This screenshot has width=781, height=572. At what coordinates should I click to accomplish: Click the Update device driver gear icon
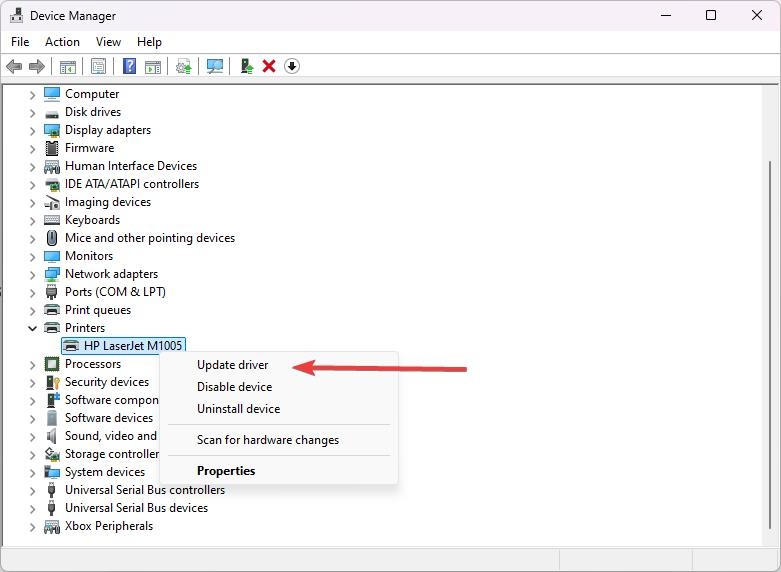pyautogui.click(x=184, y=66)
